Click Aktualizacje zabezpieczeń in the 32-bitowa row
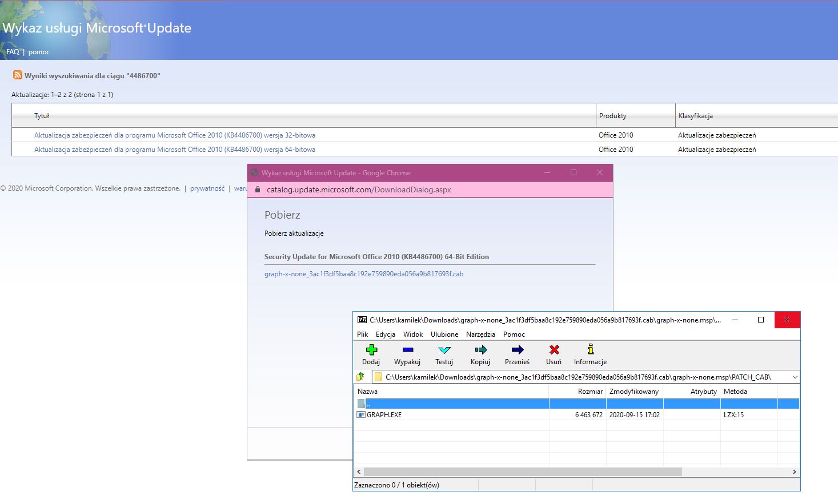 [717, 135]
